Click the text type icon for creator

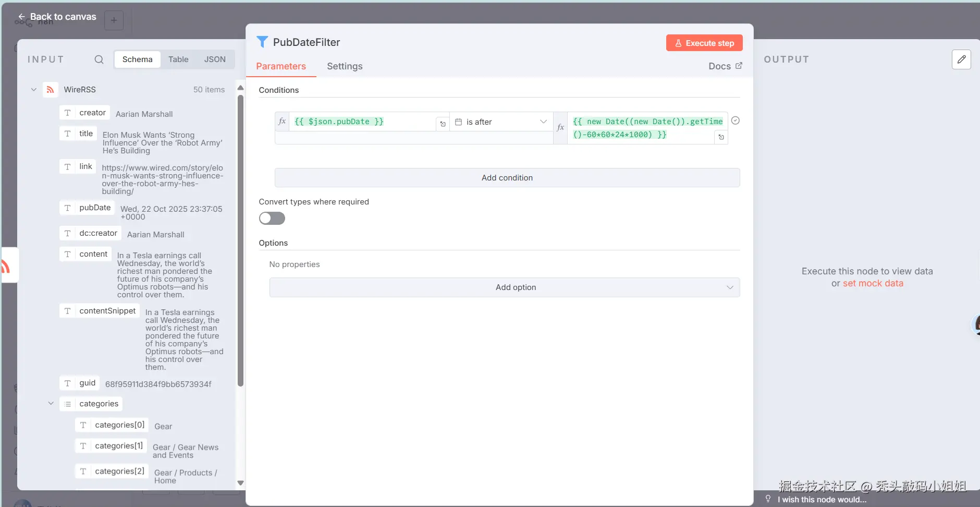click(x=67, y=113)
